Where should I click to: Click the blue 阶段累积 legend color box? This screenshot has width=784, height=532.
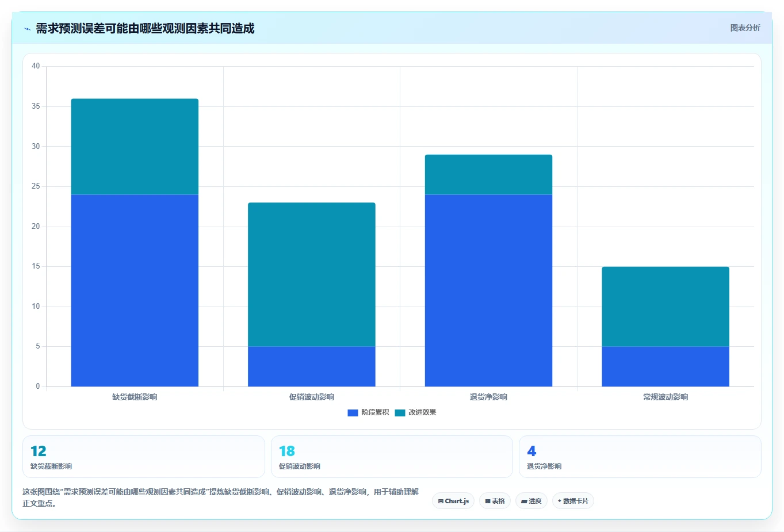coord(353,413)
